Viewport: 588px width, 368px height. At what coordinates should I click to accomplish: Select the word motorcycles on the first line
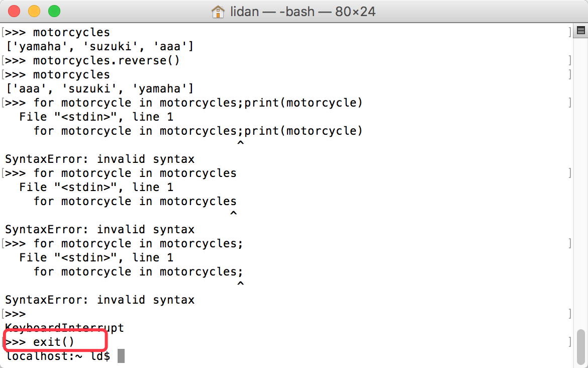point(71,32)
